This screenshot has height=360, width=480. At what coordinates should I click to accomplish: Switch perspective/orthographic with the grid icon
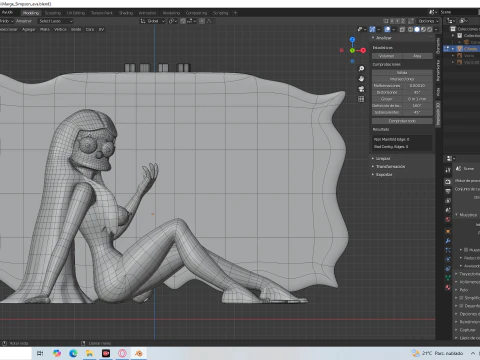click(x=361, y=99)
